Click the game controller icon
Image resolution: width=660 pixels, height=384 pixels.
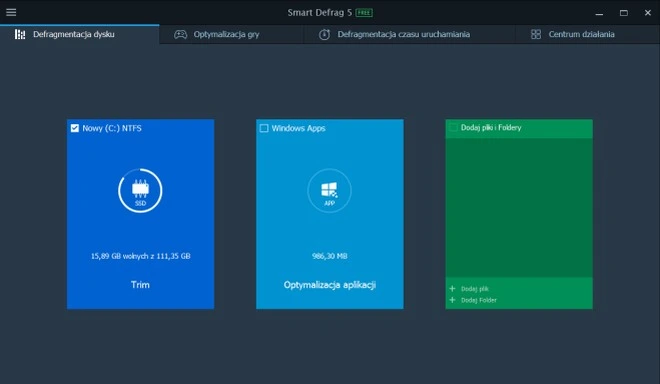click(181, 35)
